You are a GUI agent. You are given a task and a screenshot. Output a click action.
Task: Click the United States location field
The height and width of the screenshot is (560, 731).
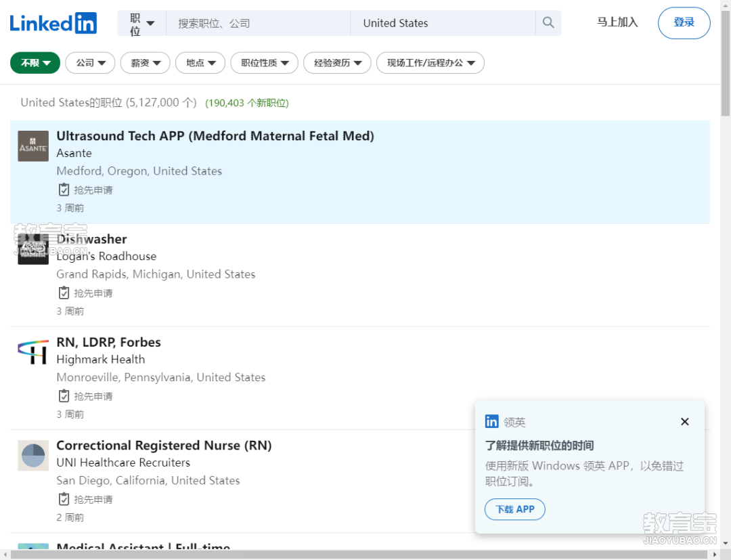[443, 23]
